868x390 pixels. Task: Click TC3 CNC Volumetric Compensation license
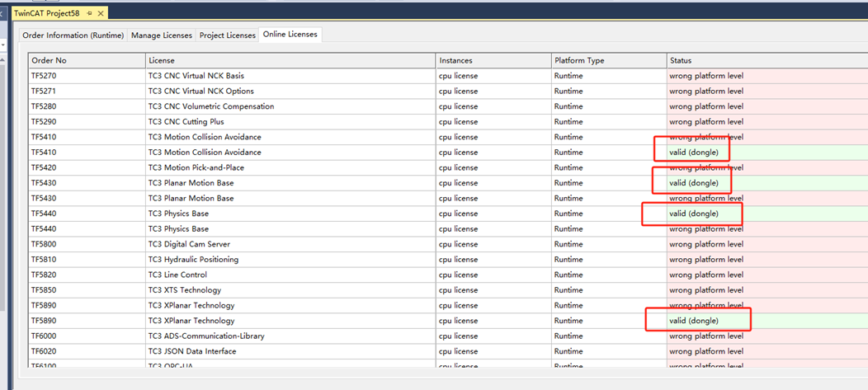point(211,106)
